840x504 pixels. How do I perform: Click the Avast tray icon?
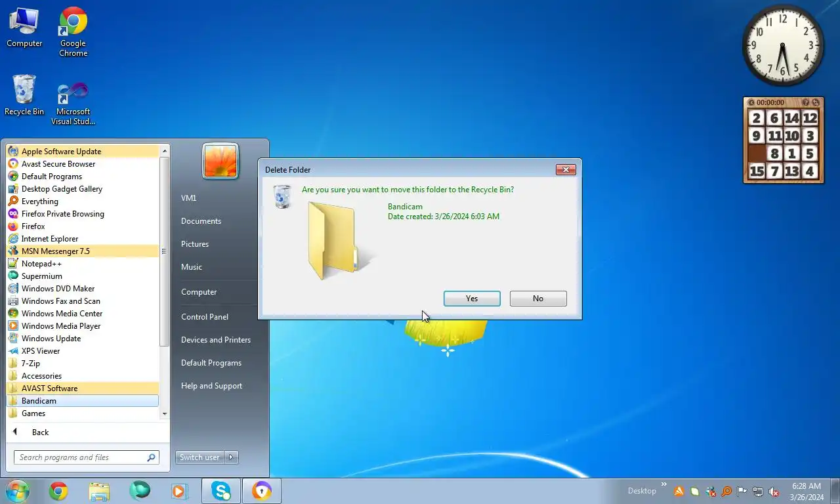click(679, 492)
